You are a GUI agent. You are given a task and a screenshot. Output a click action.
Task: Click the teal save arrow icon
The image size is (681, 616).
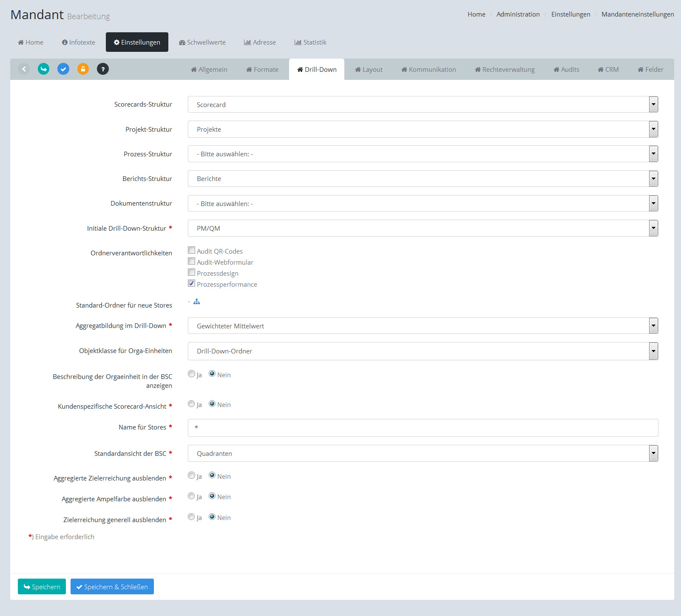pyautogui.click(x=43, y=69)
